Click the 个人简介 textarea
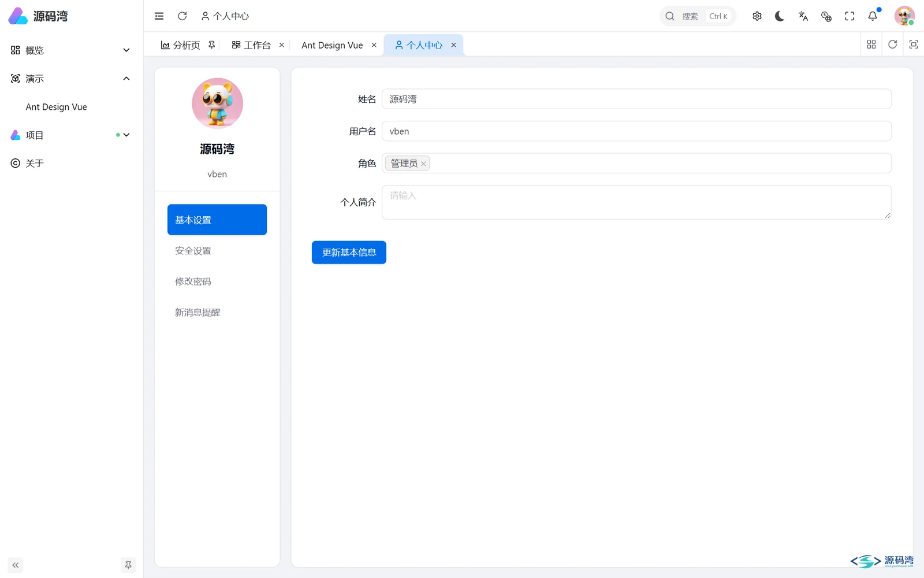Viewport: 924px width, 578px height. coord(636,202)
